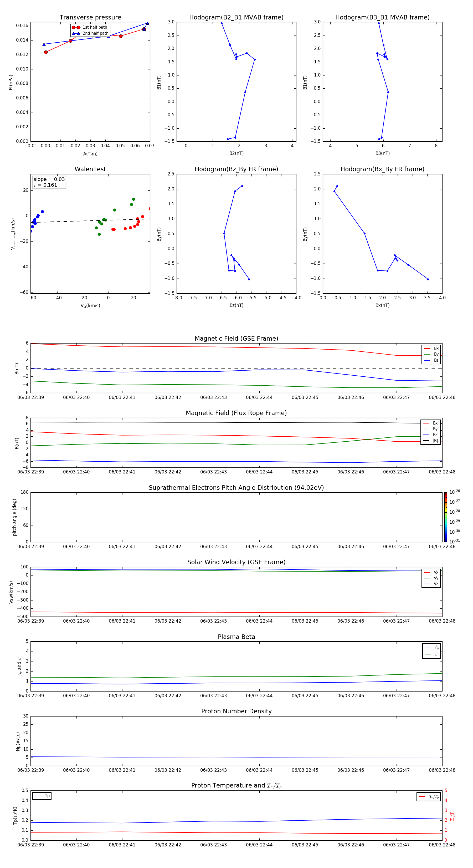Click the 10^-31 colorbar label
473x868 pixels.
click(455, 542)
